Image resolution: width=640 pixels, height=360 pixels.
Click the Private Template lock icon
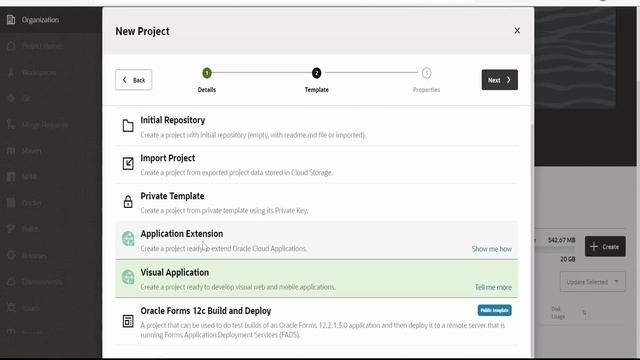coord(128,201)
